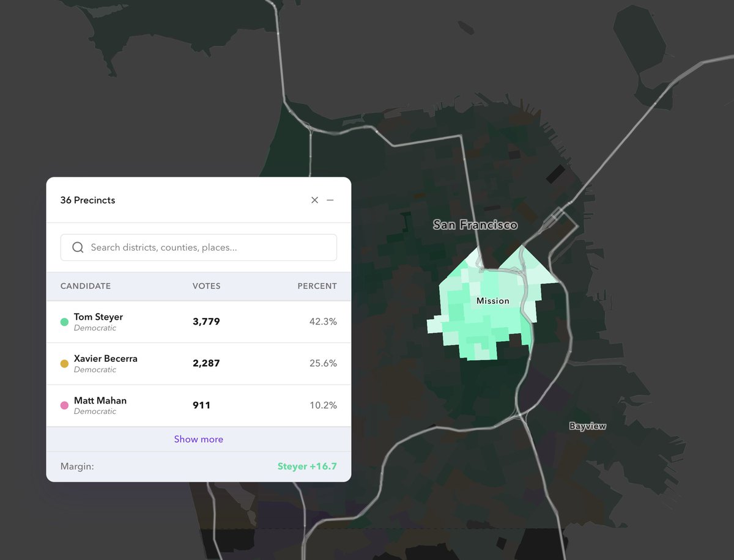This screenshot has width=734, height=560.
Task: Click Matt Mahan's pink color dot
Action: point(64,405)
